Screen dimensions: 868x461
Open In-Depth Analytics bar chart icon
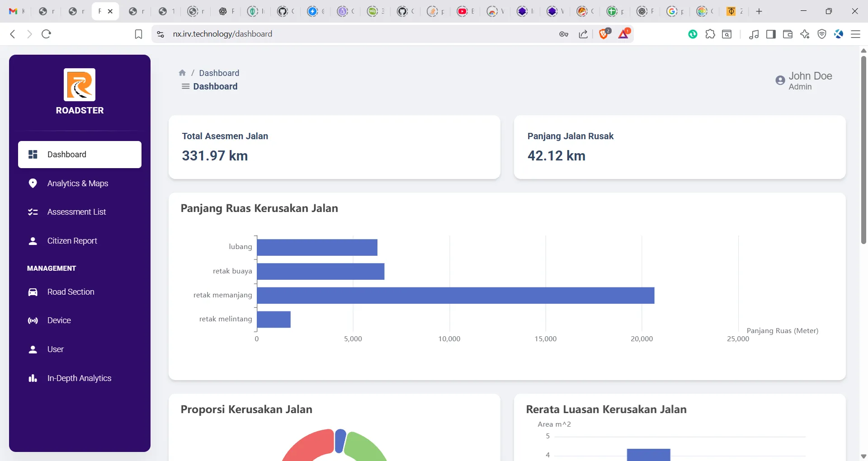tap(33, 378)
